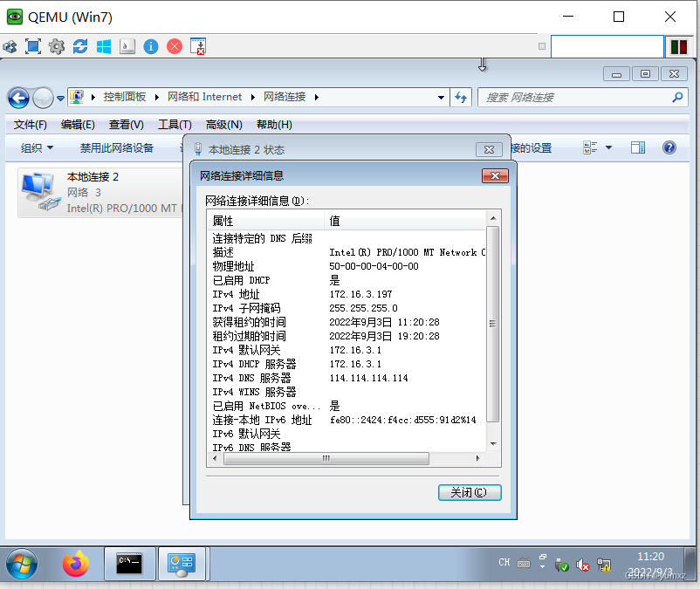Image resolution: width=700 pixels, height=589 pixels.
Task: Open QEMU virtual machine settings gear
Action: point(56,45)
